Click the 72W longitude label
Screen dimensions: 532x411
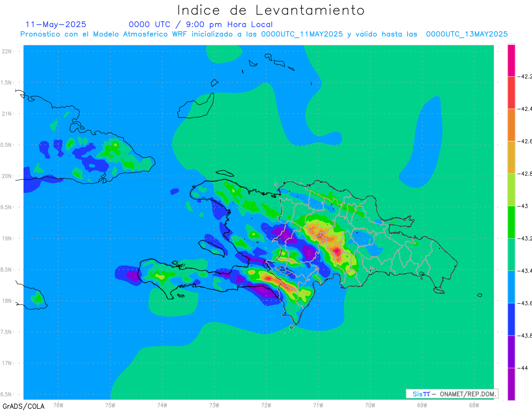point(266,405)
